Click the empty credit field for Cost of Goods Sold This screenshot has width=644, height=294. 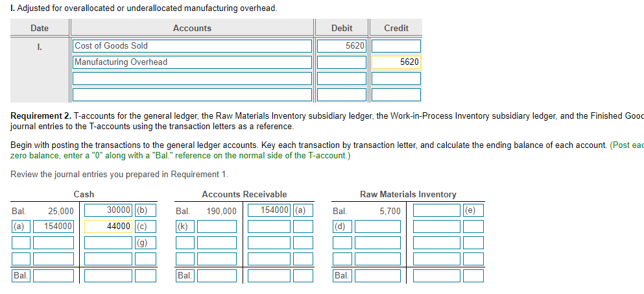396,46
